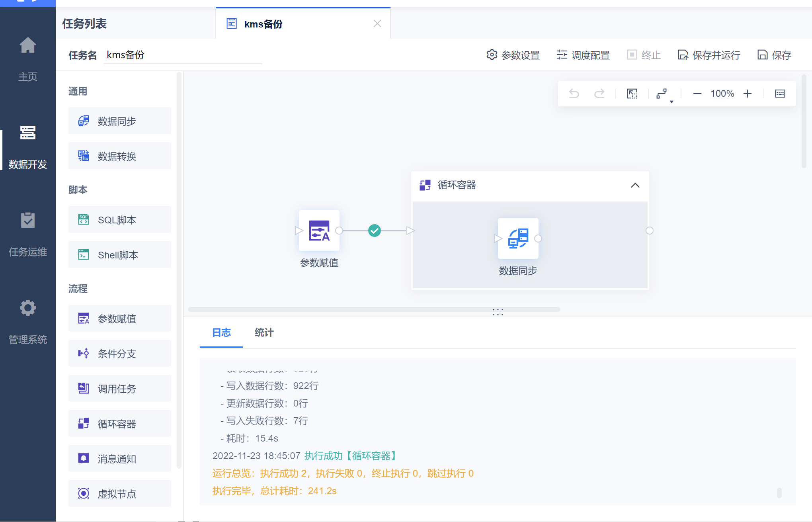Click the 任务名 input field

(182, 55)
